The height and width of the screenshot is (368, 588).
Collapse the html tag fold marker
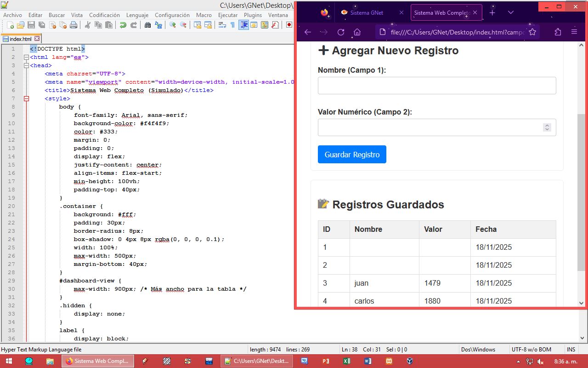click(26, 57)
